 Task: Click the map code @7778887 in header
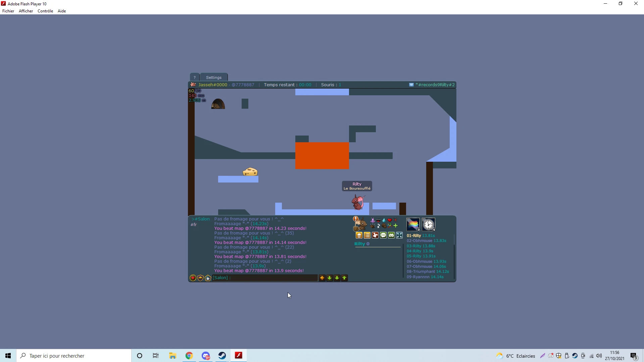tap(243, 85)
